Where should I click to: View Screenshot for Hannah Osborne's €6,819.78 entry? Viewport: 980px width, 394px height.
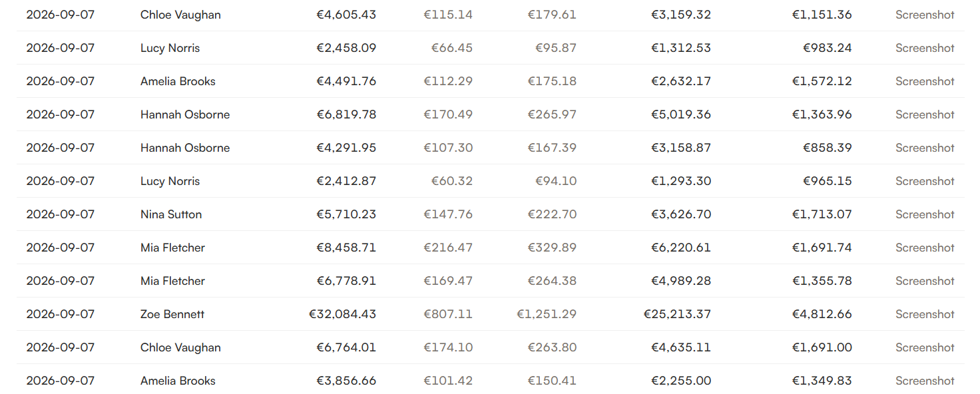[925, 114]
